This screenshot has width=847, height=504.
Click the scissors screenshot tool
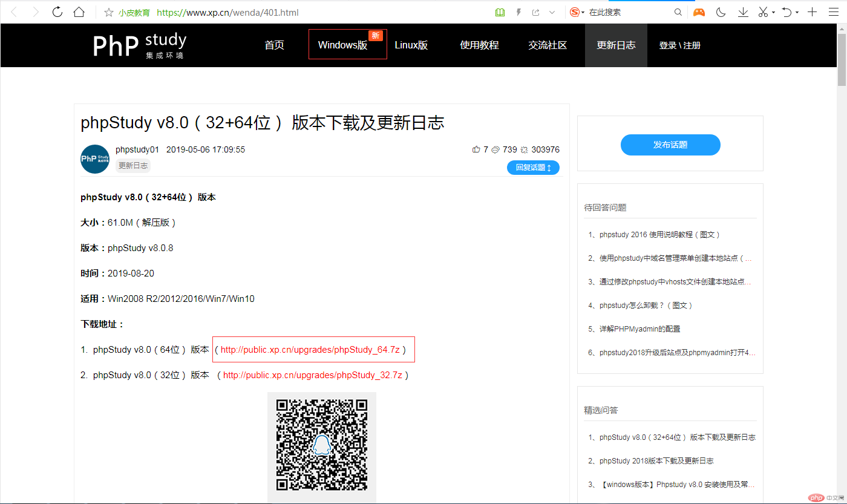point(764,12)
